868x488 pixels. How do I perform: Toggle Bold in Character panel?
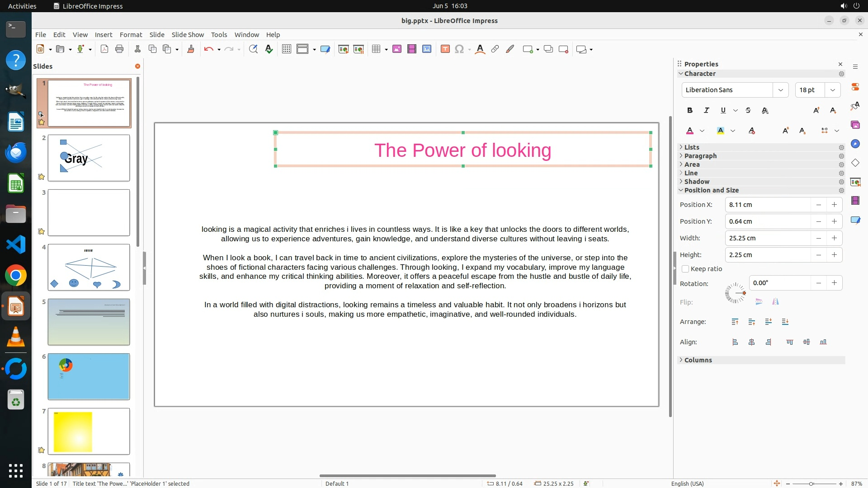click(x=689, y=110)
